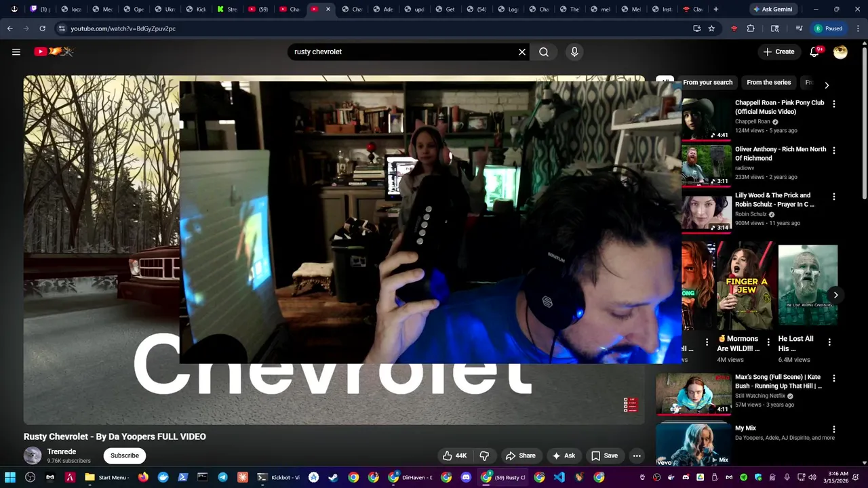Like the video with 44K likes
The width and height of the screenshot is (868, 488).
(454, 455)
